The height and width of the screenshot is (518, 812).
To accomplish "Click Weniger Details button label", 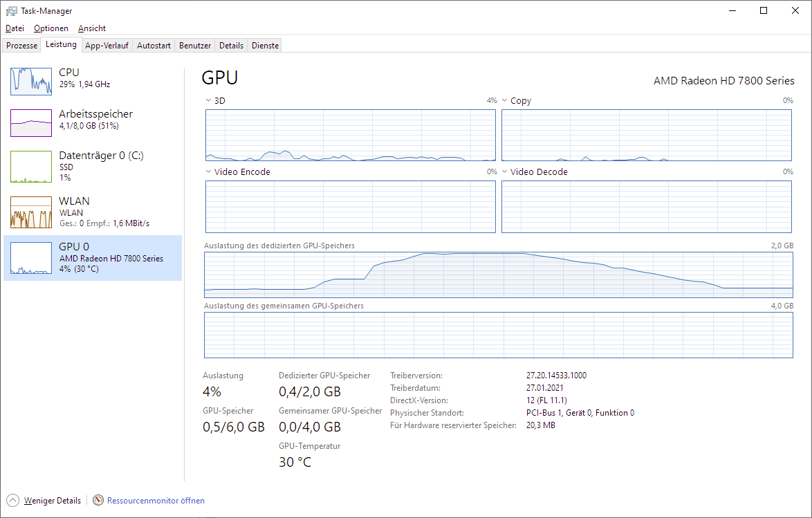I will 53,501.
